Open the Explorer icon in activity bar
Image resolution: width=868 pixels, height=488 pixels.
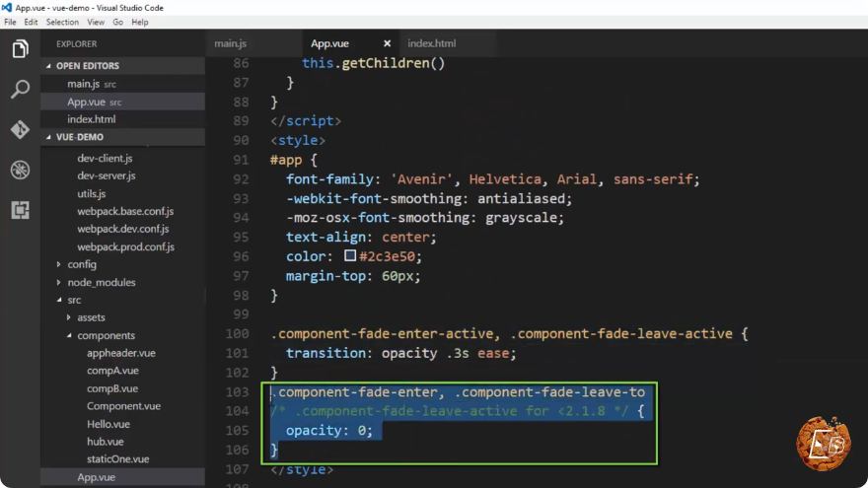(20, 49)
